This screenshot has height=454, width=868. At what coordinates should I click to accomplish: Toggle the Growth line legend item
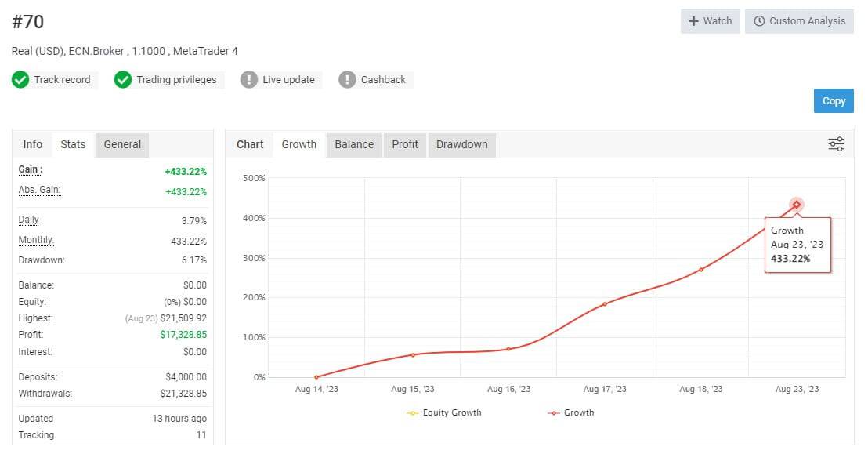point(570,412)
